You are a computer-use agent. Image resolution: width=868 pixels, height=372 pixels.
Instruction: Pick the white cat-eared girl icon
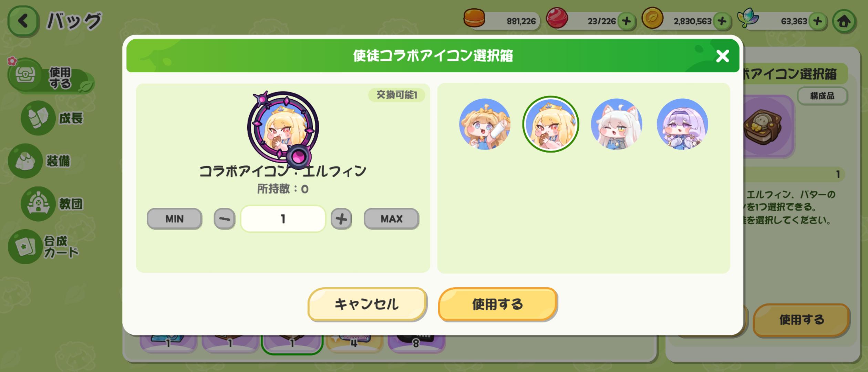[616, 124]
